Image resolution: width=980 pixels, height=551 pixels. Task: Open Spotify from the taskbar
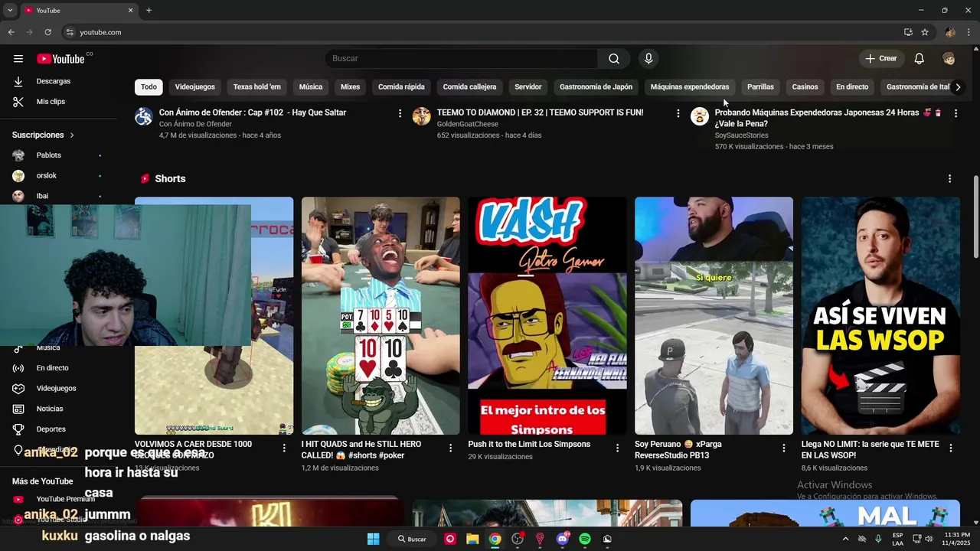pyautogui.click(x=585, y=539)
